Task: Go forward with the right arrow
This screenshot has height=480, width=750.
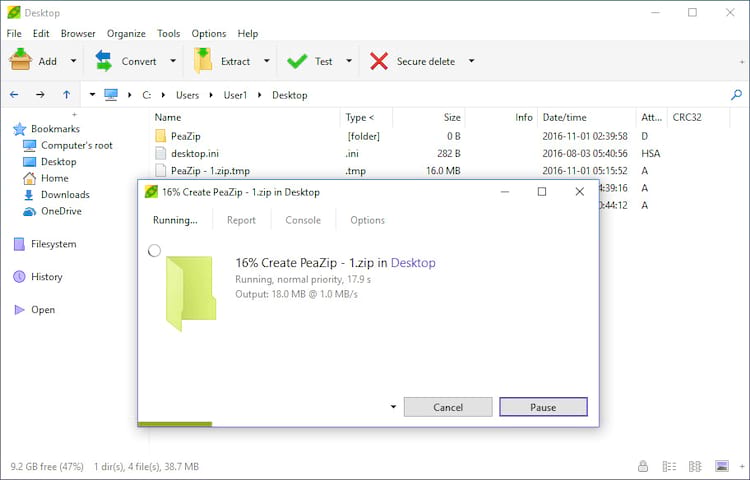Action: click(40, 95)
